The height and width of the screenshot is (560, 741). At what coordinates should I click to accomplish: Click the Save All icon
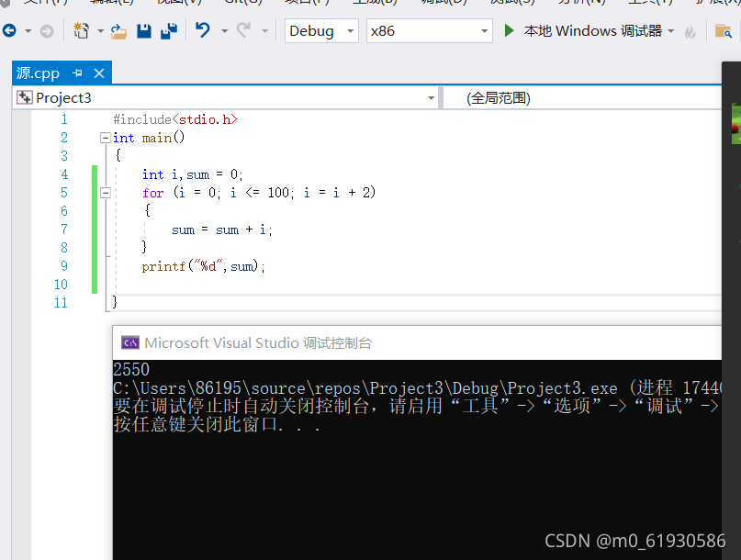(169, 31)
